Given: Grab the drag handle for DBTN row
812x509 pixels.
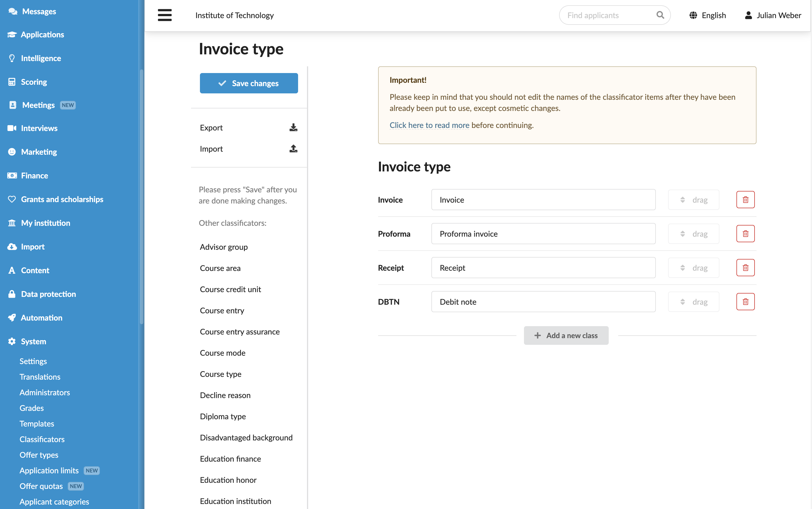Looking at the screenshot, I should [x=693, y=302].
